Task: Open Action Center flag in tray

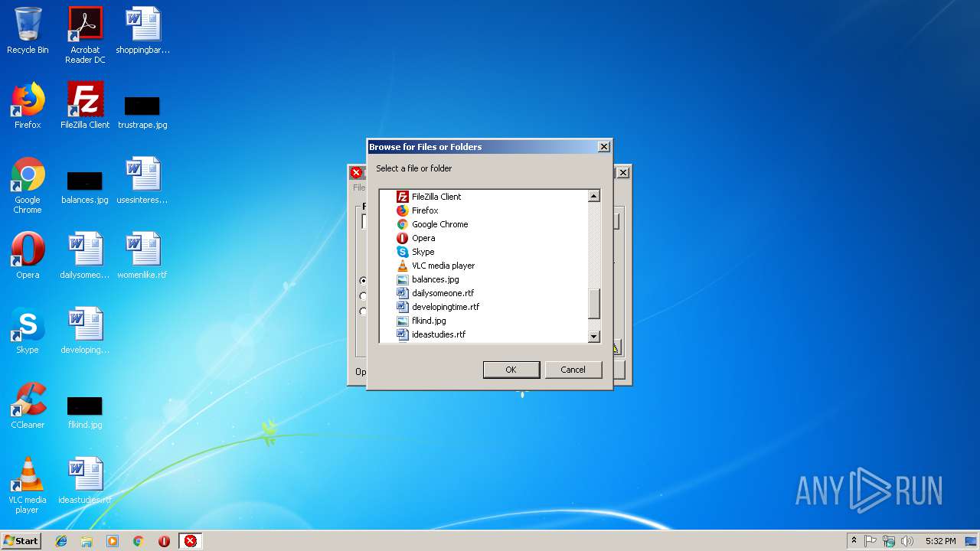Action: tap(871, 541)
